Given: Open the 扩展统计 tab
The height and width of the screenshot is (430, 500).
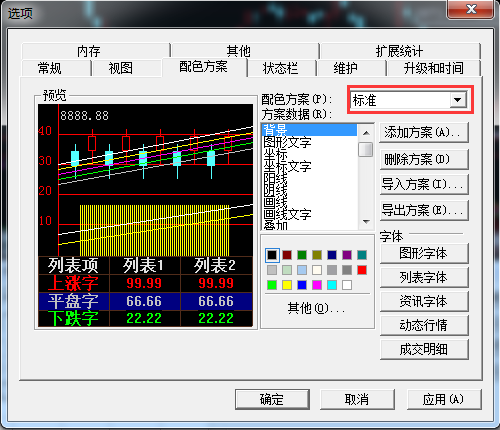Looking at the screenshot, I should [400, 51].
